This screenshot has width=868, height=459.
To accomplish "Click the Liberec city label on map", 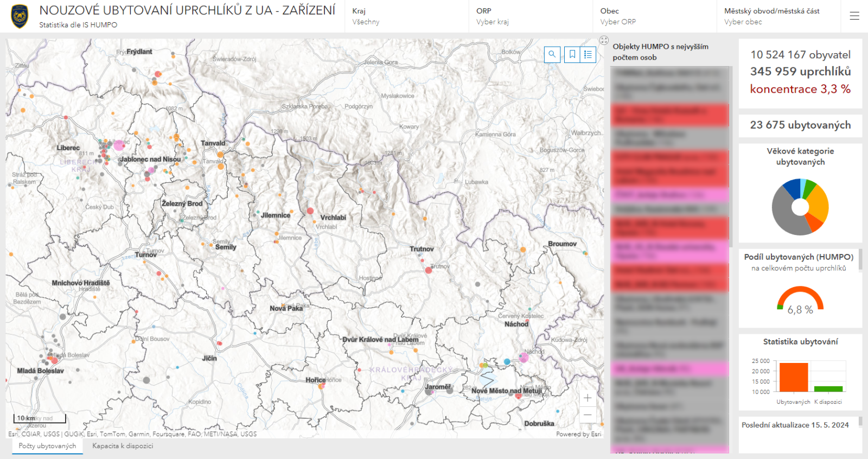I will pyautogui.click(x=68, y=148).
